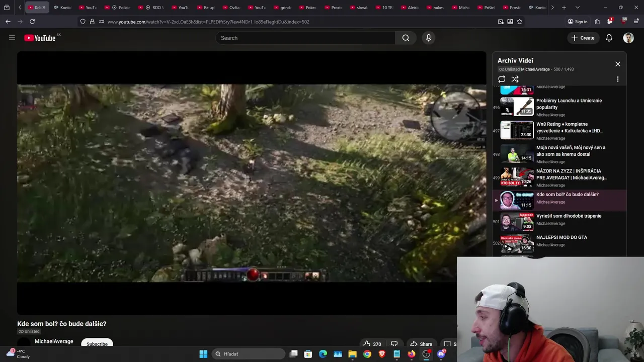Subscribe to MichaelAverage
The image size is (644, 362).
97,344
